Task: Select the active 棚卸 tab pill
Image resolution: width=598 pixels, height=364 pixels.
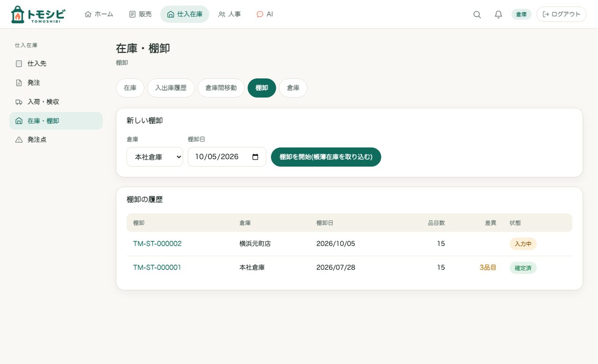Action: (x=262, y=88)
